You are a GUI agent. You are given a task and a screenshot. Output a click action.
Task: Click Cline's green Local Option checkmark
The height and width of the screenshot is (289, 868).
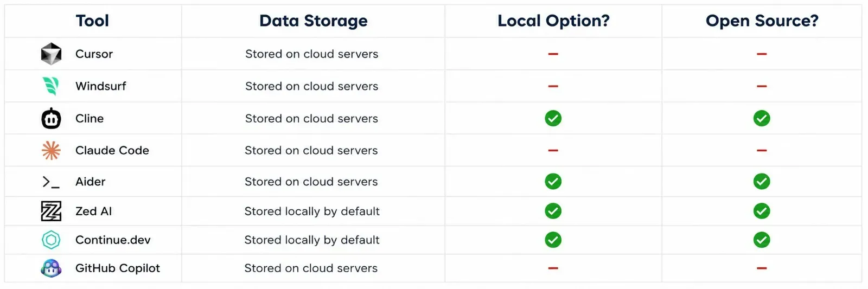pos(553,118)
